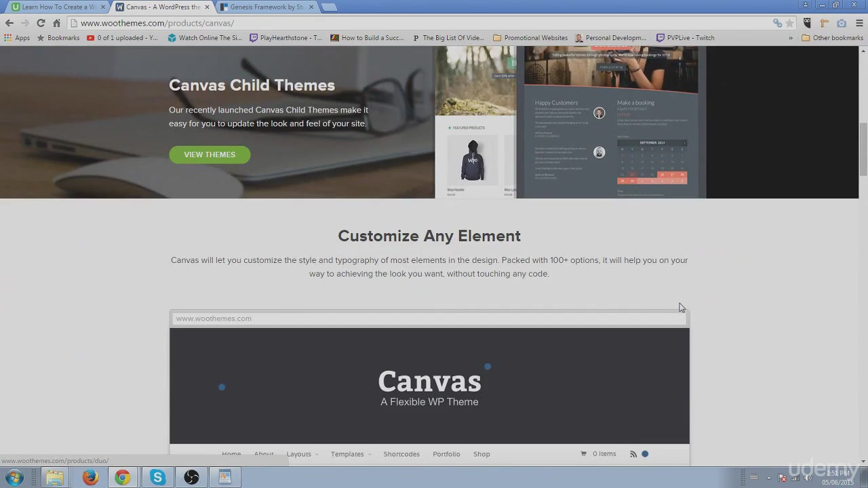Screen dimensions: 868x488
Task: Launch Firefox from the taskbar
Action: pyautogui.click(x=90, y=477)
